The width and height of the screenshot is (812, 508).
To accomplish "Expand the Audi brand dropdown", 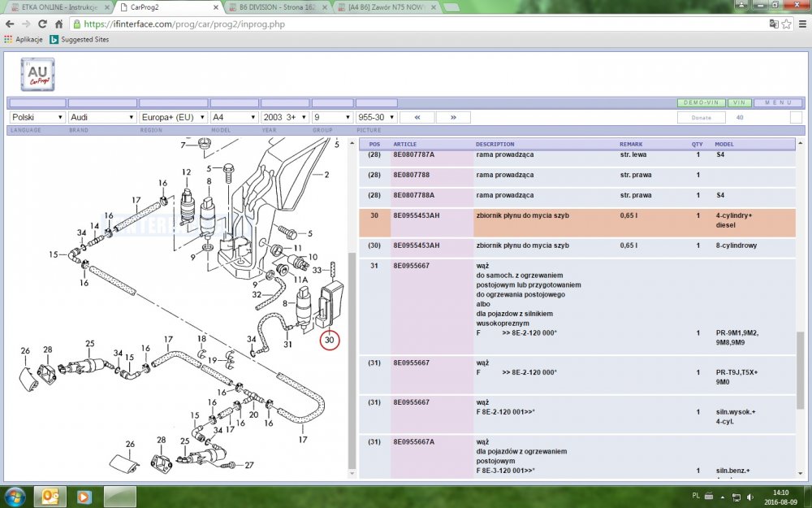I will click(101, 117).
